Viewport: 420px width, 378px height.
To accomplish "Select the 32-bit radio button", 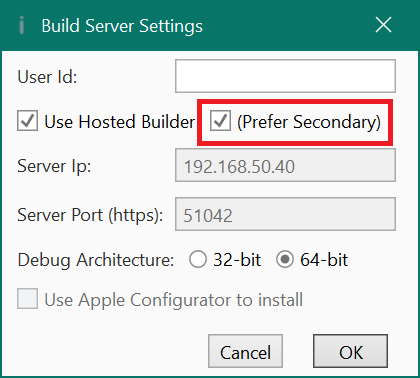I will (198, 259).
